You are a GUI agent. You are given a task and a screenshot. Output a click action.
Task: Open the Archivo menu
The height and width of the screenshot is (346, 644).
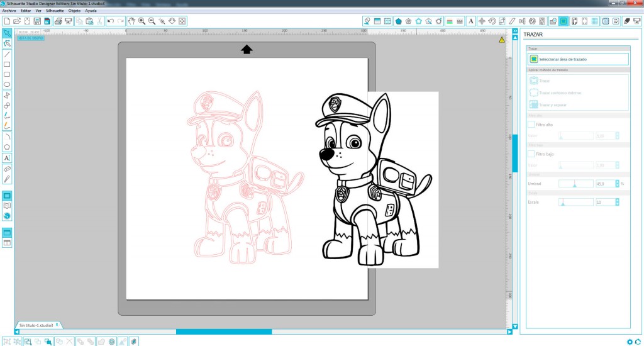[x=9, y=11]
